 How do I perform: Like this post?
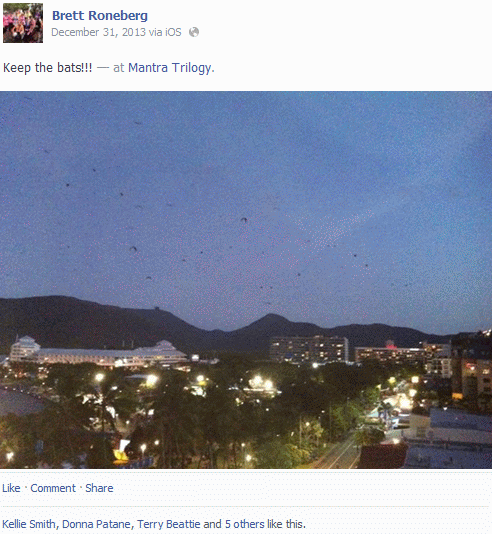pyautogui.click(x=11, y=488)
